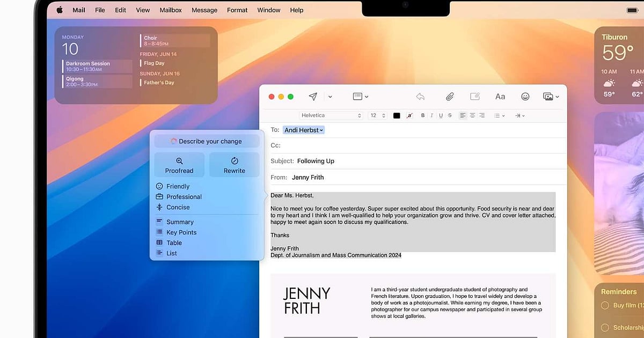Click the Describe your change field
Screen dimensions: 644x338
207,141
